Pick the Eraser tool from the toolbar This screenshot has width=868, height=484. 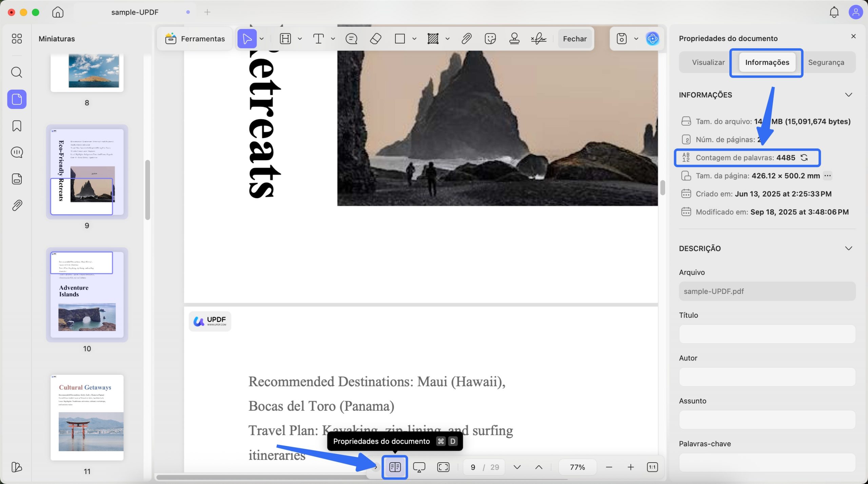[375, 39]
